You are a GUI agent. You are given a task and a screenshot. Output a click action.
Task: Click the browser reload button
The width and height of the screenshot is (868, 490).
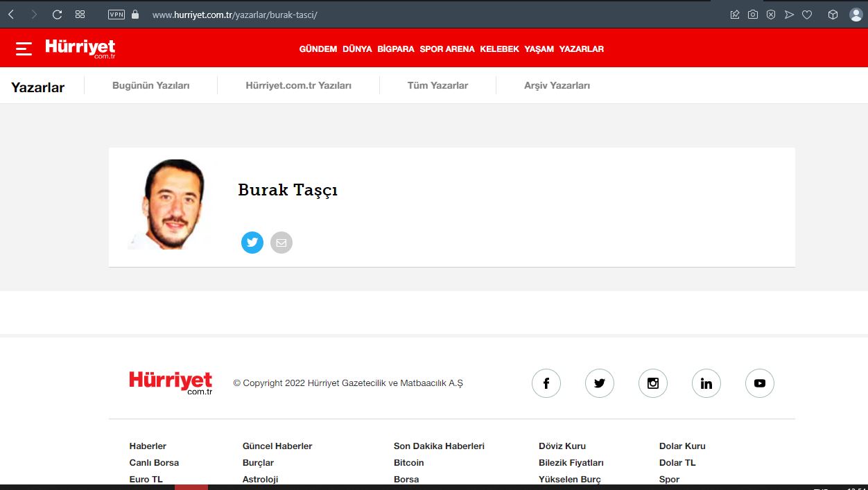point(57,15)
